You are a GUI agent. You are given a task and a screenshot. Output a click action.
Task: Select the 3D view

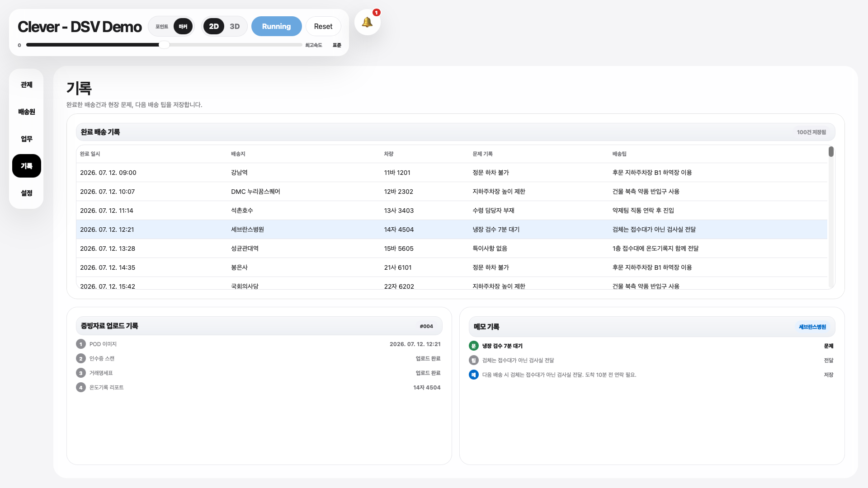click(x=235, y=27)
